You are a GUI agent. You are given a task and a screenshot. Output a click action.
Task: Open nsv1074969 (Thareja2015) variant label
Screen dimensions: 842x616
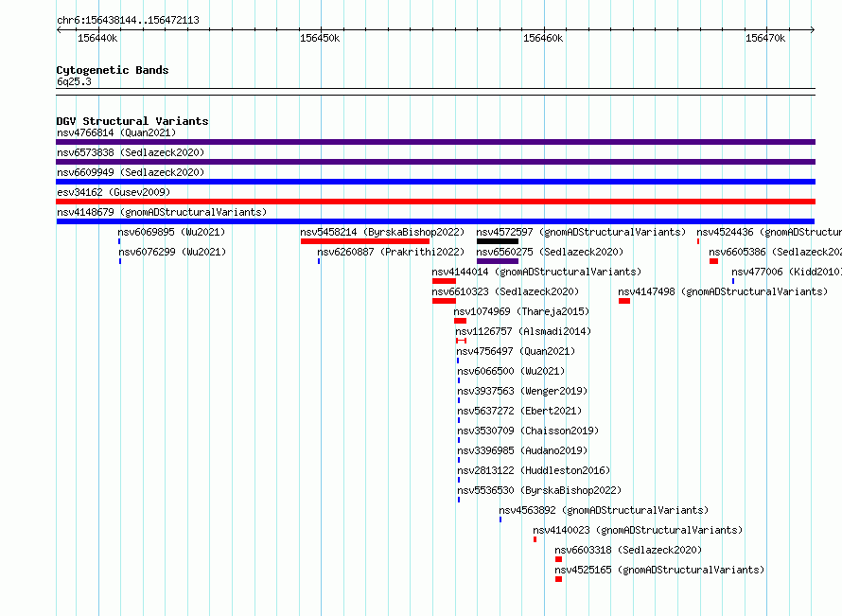521,311
